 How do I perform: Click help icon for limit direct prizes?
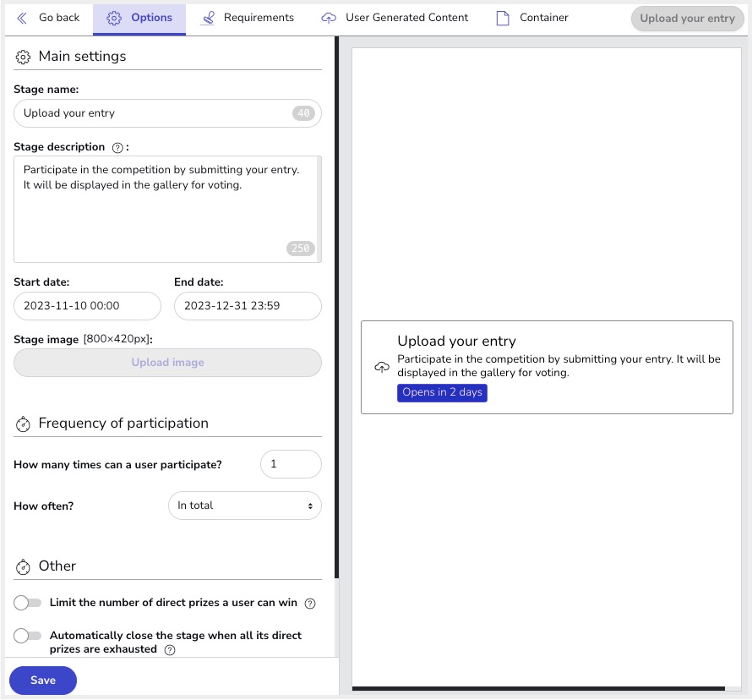coord(310,604)
